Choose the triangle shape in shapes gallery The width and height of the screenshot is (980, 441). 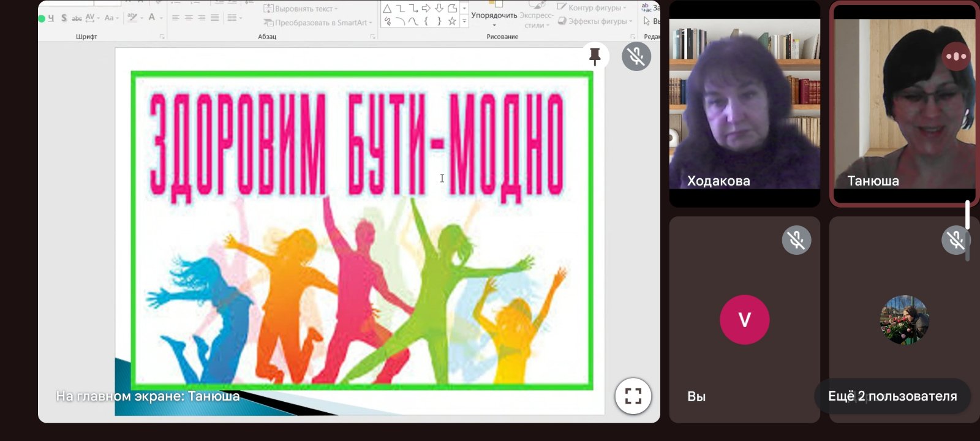pyautogui.click(x=387, y=9)
